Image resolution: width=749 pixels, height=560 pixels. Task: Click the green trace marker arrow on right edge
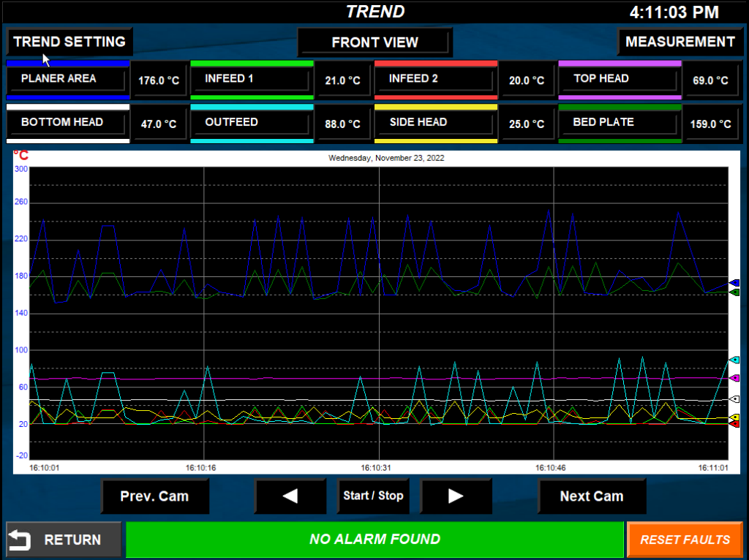(734, 292)
